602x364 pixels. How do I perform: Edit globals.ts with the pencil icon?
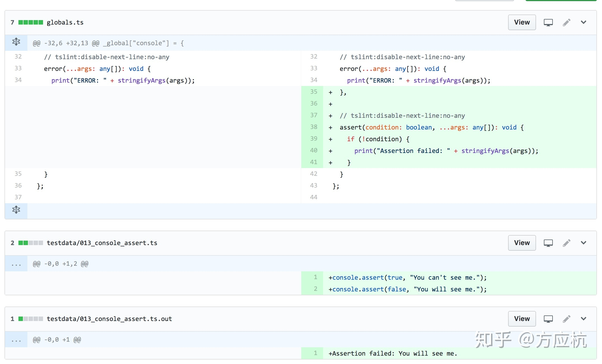(567, 22)
